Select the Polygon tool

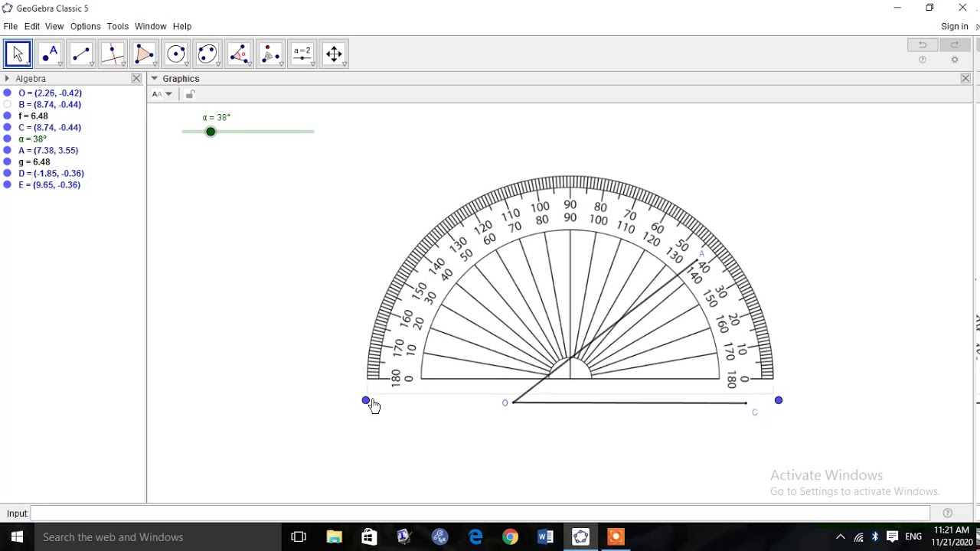click(144, 54)
